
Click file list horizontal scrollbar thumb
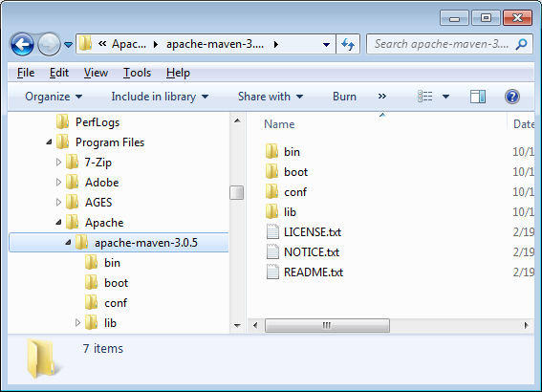[327, 326]
